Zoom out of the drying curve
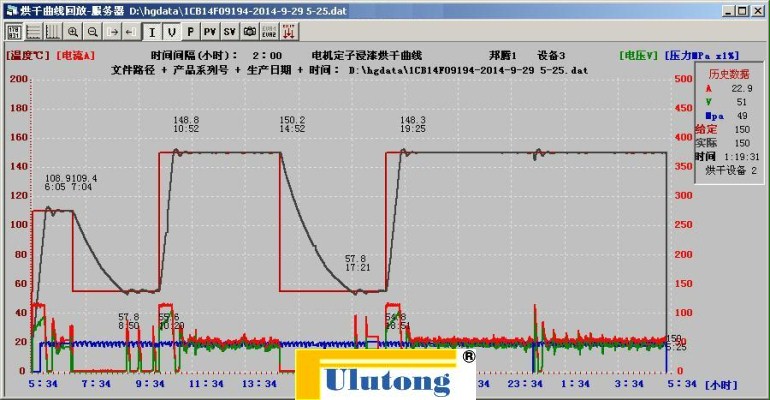Image resolution: width=770 pixels, height=400 pixels. [91, 32]
